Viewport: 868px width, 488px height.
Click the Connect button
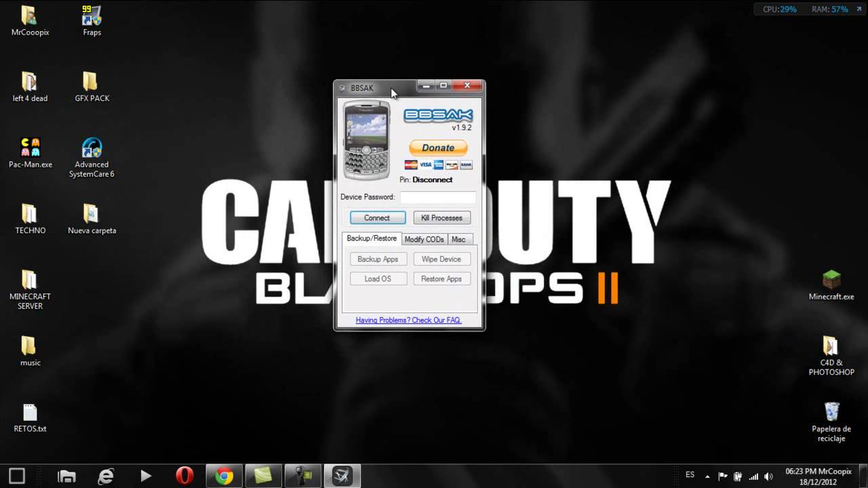pos(378,218)
